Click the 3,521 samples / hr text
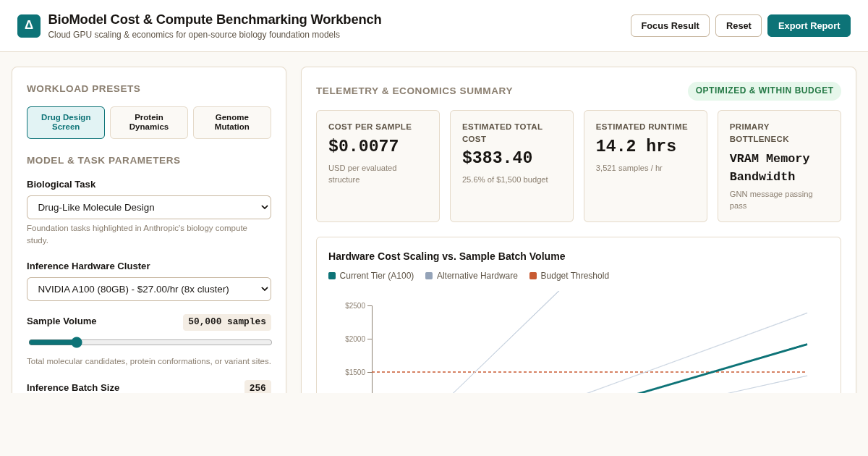 pos(629,168)
